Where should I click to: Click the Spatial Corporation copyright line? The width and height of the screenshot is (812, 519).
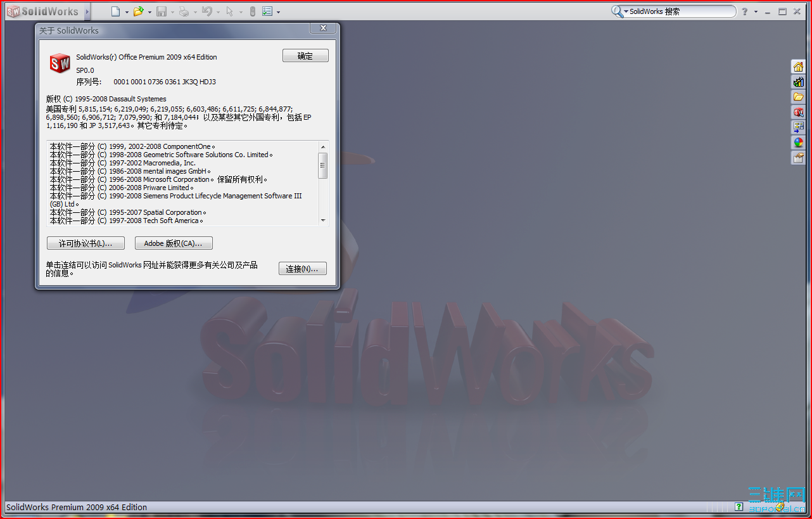(x=129, y=212)
